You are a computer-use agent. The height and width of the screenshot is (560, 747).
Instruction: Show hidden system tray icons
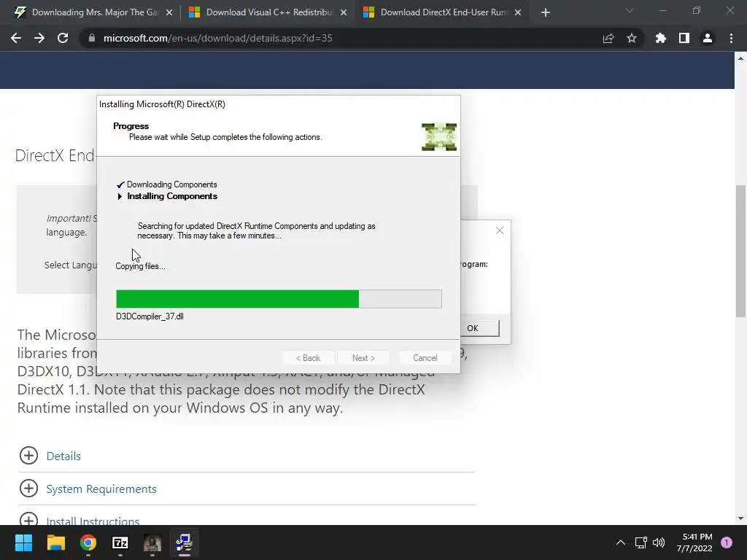click(x=621, y=542)
